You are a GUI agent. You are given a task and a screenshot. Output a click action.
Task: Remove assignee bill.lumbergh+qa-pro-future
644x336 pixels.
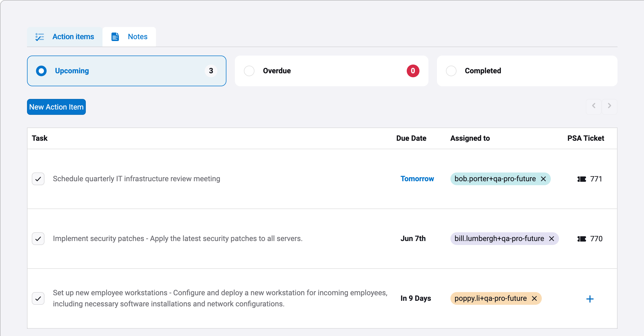(552, 239)
